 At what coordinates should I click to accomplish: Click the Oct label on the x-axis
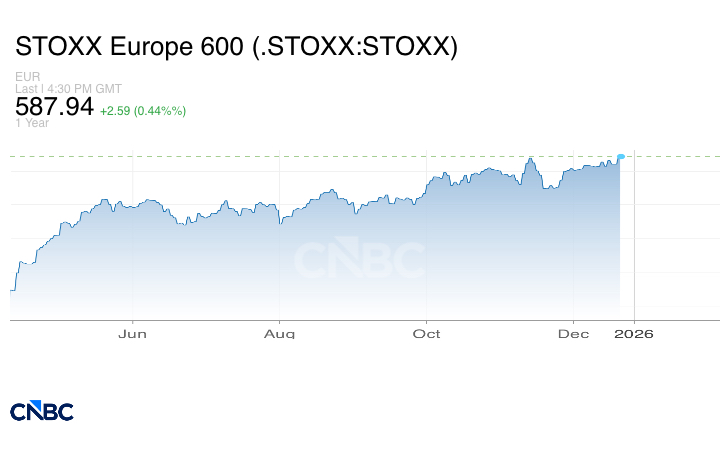pyautogui.click(x=427, y=334)
